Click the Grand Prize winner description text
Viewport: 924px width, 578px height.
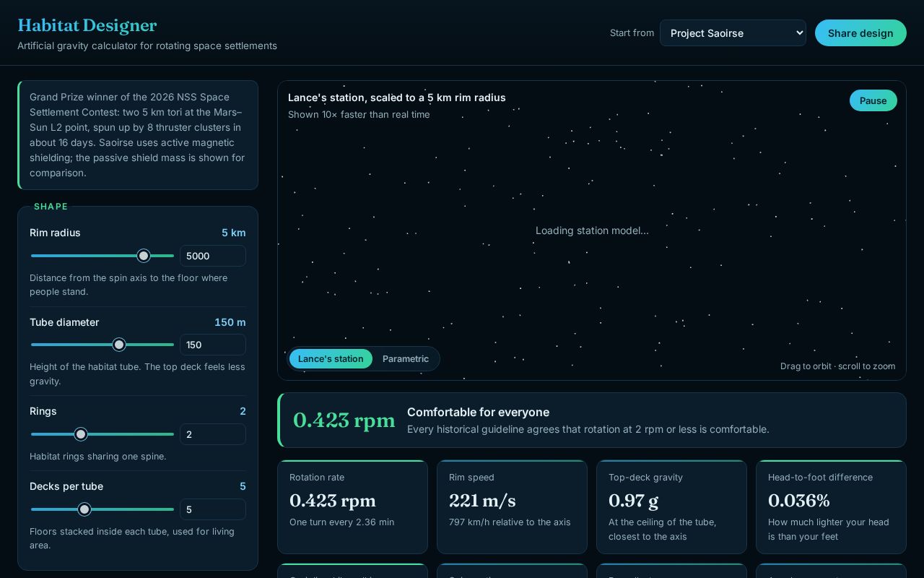pos(137,135)
